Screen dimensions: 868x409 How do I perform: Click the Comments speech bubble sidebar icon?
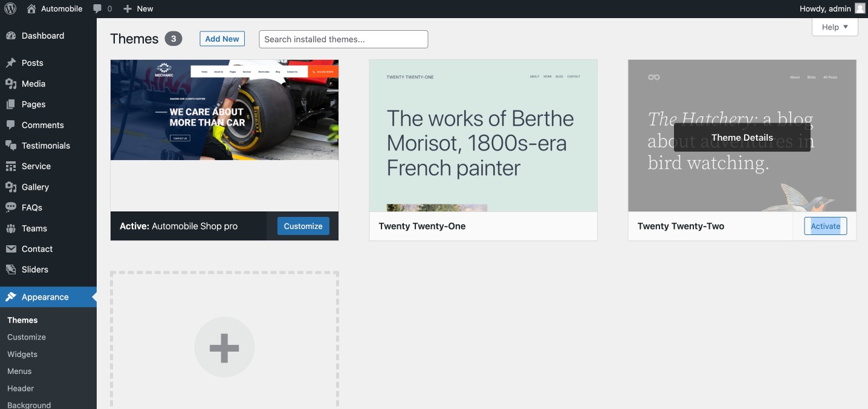coord(11,125)
